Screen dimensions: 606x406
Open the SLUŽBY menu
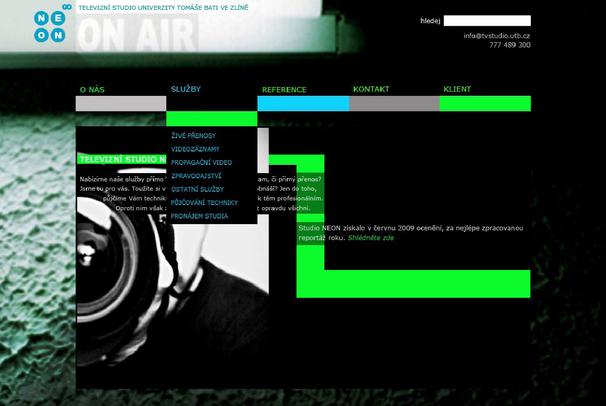186,89
